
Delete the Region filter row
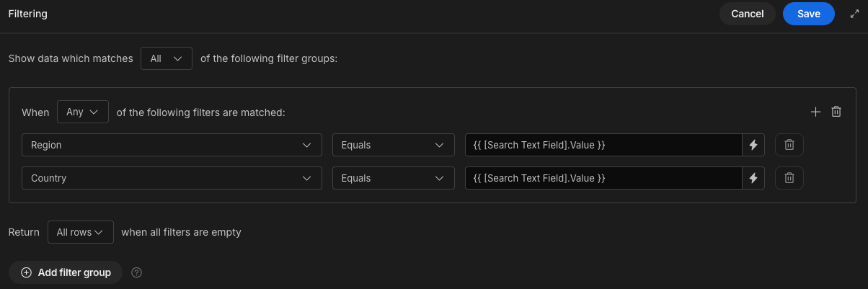point(789,145)
